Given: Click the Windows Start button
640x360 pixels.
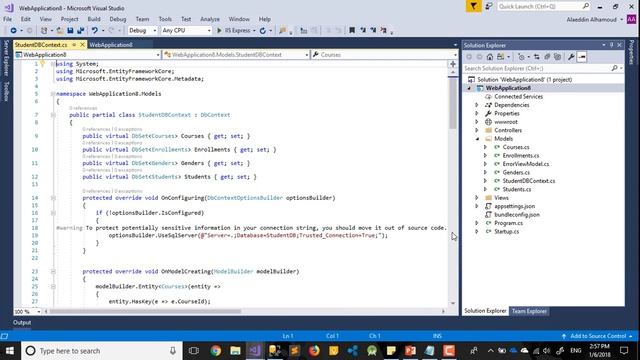Looking at the screenshot, I should coord(10,351).
